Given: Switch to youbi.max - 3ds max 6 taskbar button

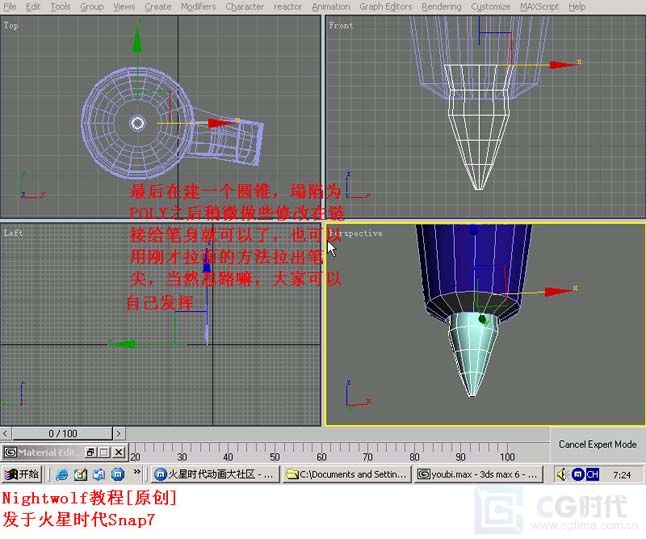Looking at the screenshot, I should 479,474.
